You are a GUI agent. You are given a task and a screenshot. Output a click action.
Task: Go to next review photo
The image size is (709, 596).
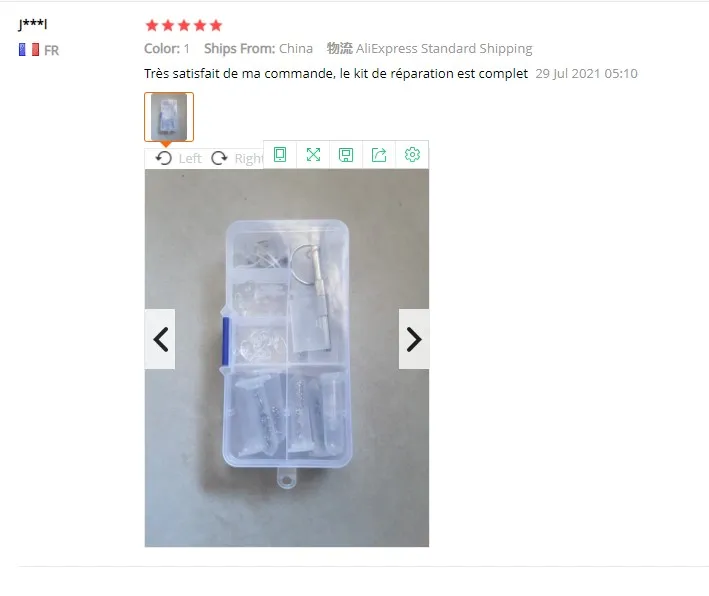(414, 339)
